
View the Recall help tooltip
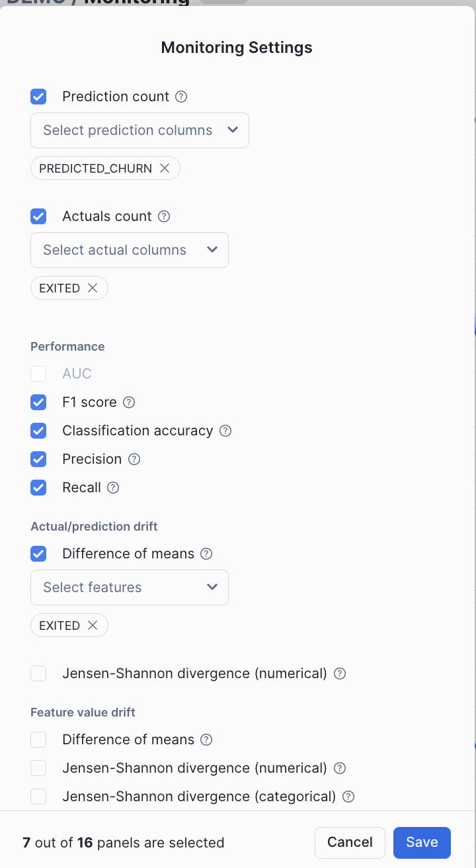pos(113,488)
